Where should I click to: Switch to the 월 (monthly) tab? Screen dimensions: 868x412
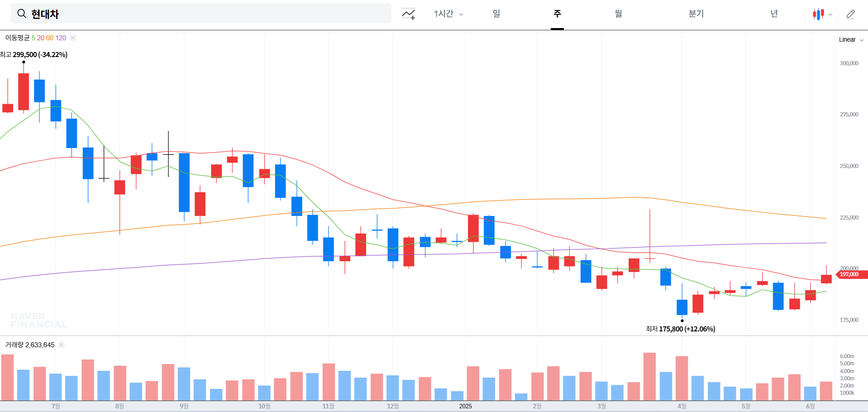(618, 14)
